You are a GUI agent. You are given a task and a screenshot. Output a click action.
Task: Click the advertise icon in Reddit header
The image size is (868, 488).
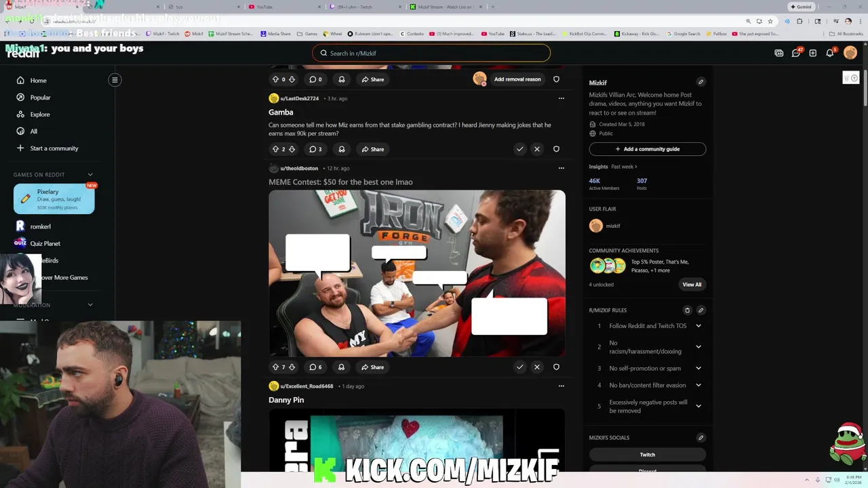coord(779,53)
